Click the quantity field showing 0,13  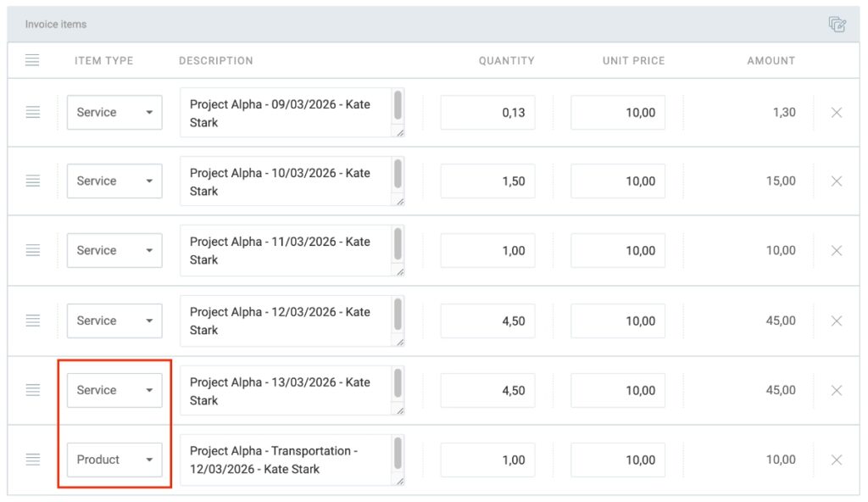487,113
